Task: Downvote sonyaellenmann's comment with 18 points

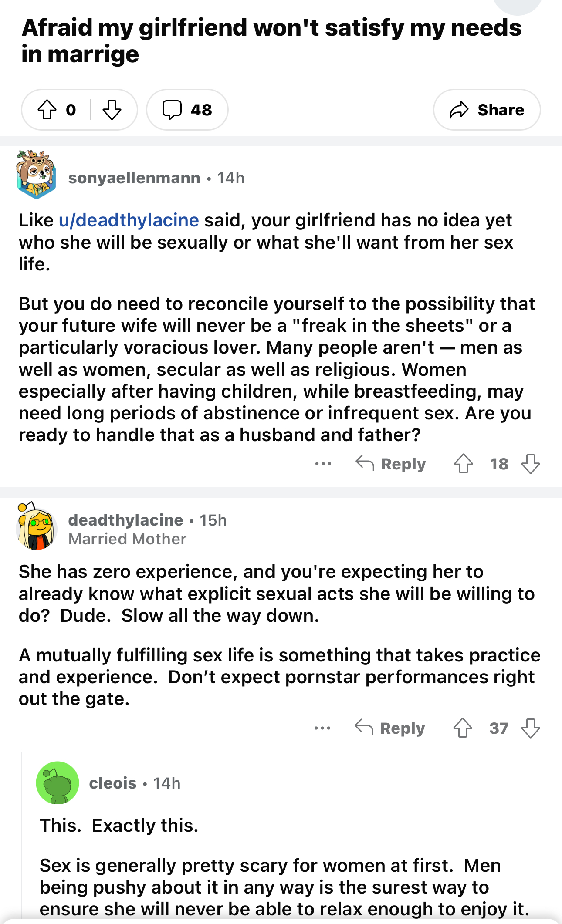Action: [x=531, y=464]
